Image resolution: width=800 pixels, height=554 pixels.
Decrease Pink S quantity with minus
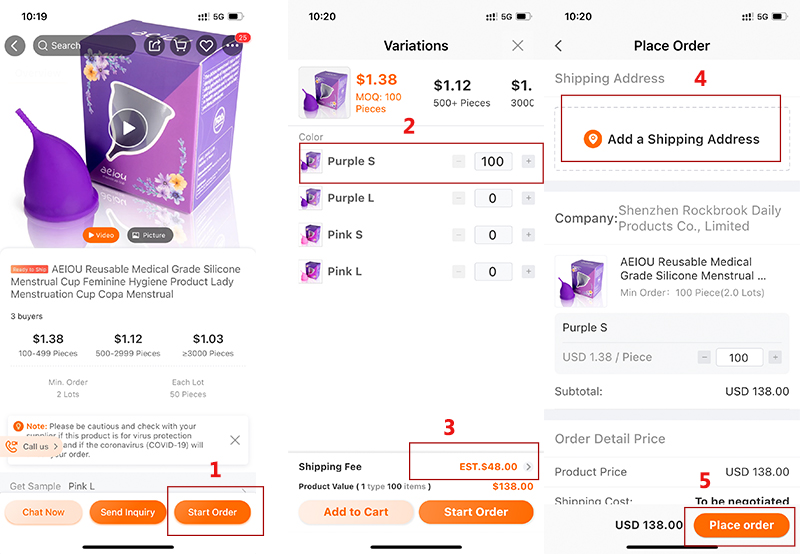click(458, 235)
